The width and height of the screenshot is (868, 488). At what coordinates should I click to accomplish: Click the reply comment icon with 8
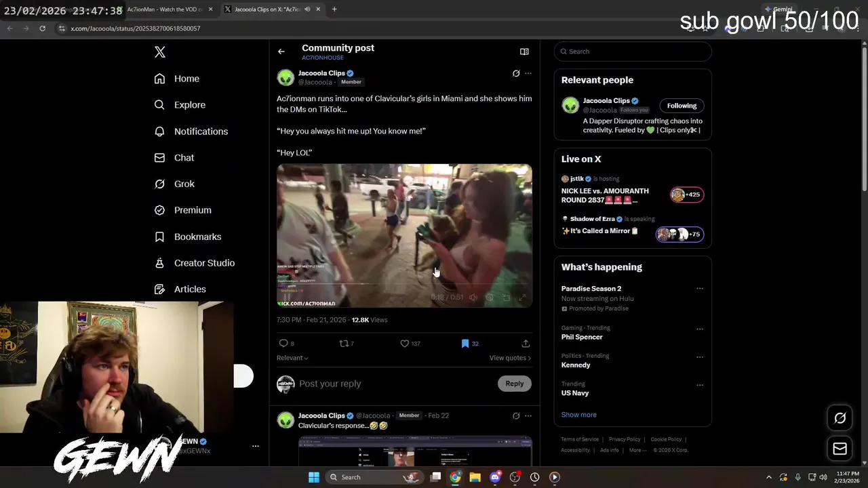[287, 344]
